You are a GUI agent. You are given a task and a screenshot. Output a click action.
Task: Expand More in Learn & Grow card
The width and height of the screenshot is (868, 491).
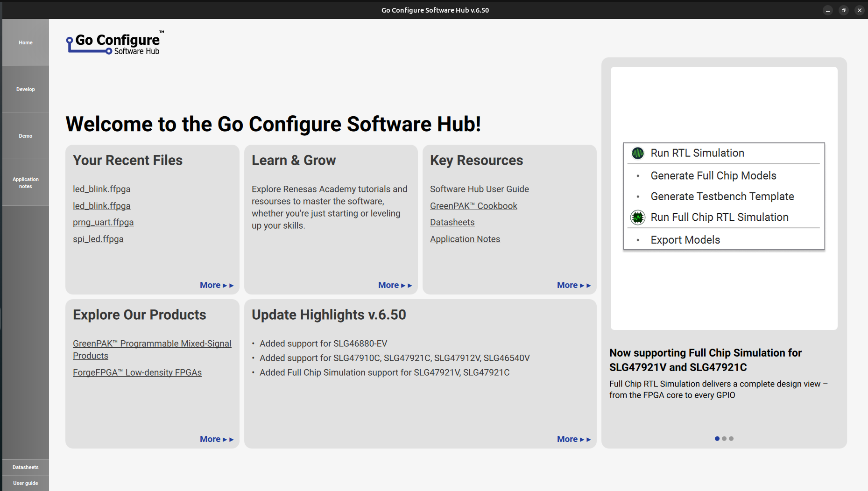(395, 285)
